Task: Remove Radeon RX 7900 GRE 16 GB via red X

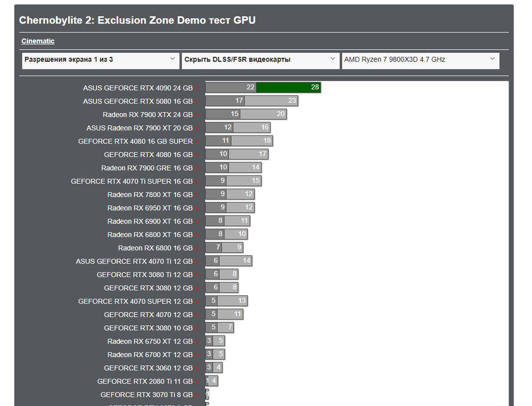Action: [197, 168]
